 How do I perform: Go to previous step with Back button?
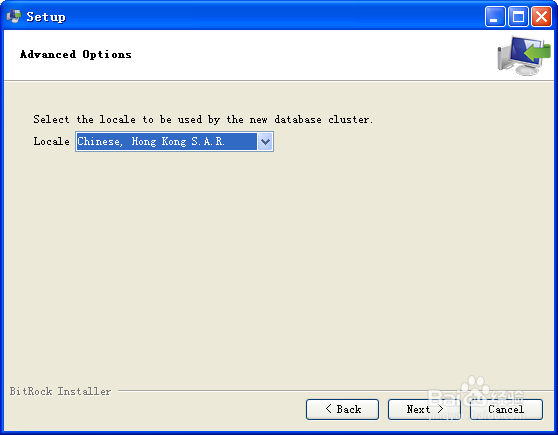[x=342, y=409]
